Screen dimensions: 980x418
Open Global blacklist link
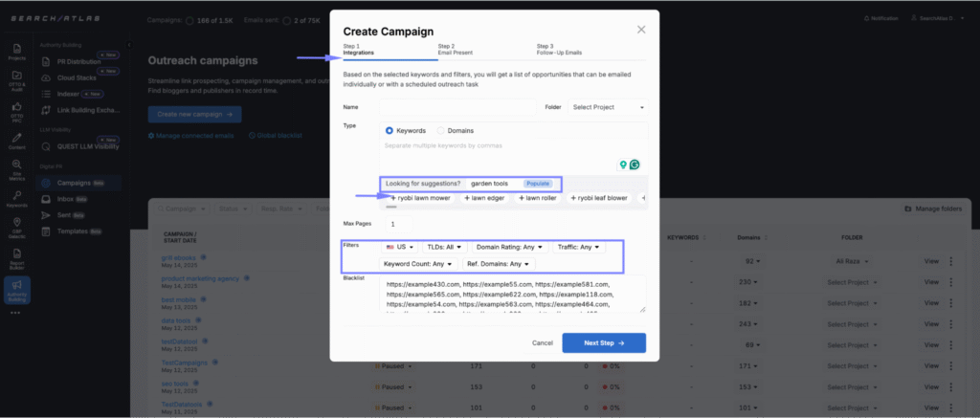[276, 136]
